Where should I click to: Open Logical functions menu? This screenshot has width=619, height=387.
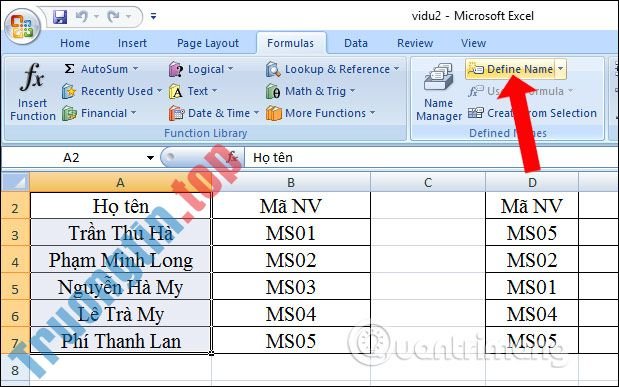click(201, 69)
